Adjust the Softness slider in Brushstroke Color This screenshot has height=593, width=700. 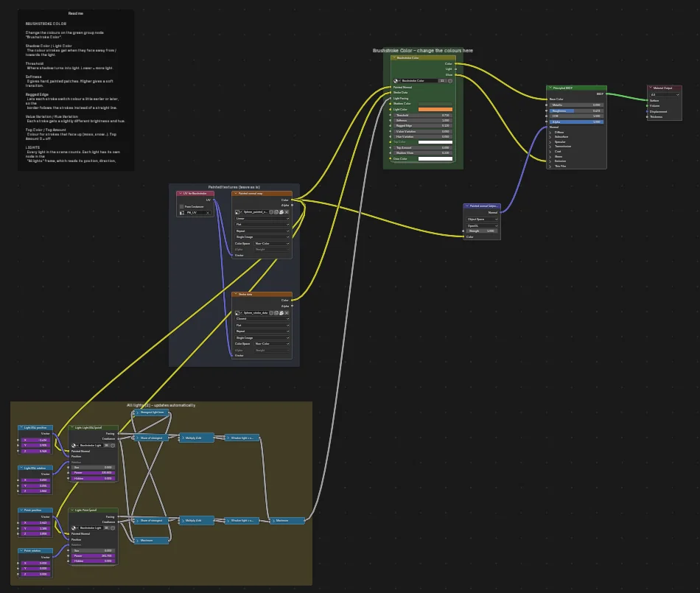[x=422, y=121]
